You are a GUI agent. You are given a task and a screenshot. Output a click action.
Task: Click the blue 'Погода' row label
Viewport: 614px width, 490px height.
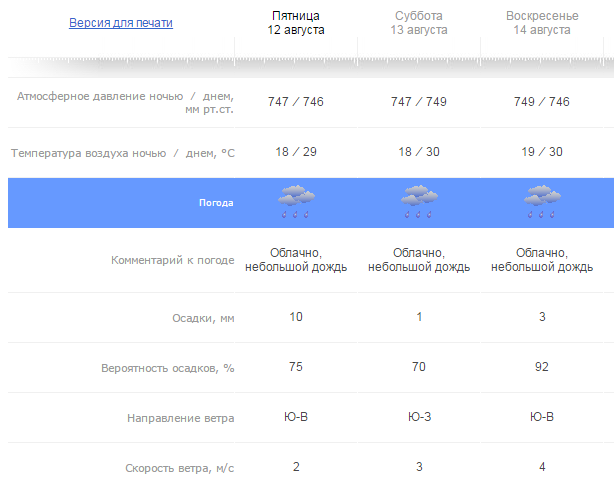coord(216,202)
